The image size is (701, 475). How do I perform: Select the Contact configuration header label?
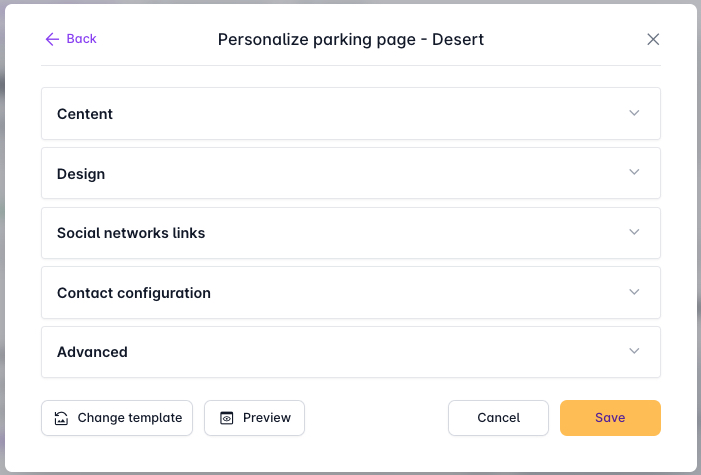[134, 293]
